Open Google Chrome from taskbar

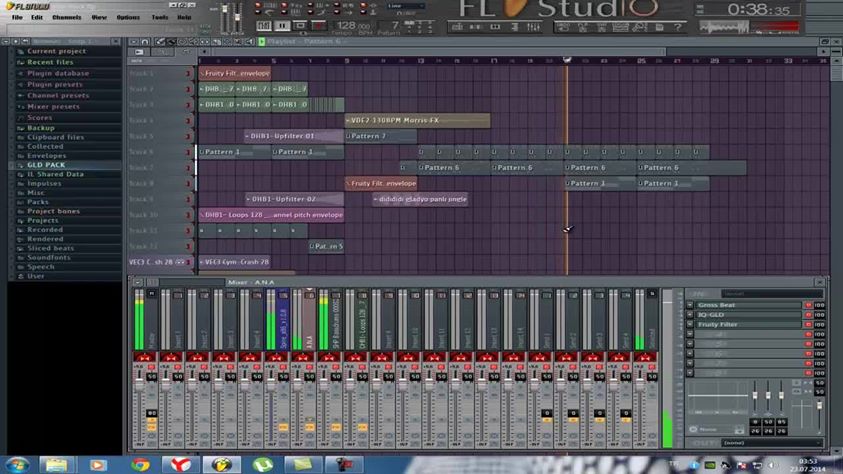[140, 464]
